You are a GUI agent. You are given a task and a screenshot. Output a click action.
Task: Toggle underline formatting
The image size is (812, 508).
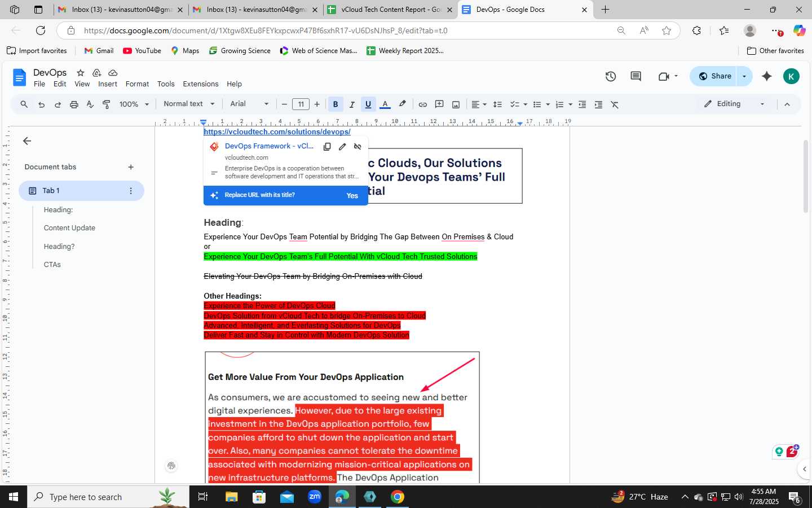coord(368,104)
